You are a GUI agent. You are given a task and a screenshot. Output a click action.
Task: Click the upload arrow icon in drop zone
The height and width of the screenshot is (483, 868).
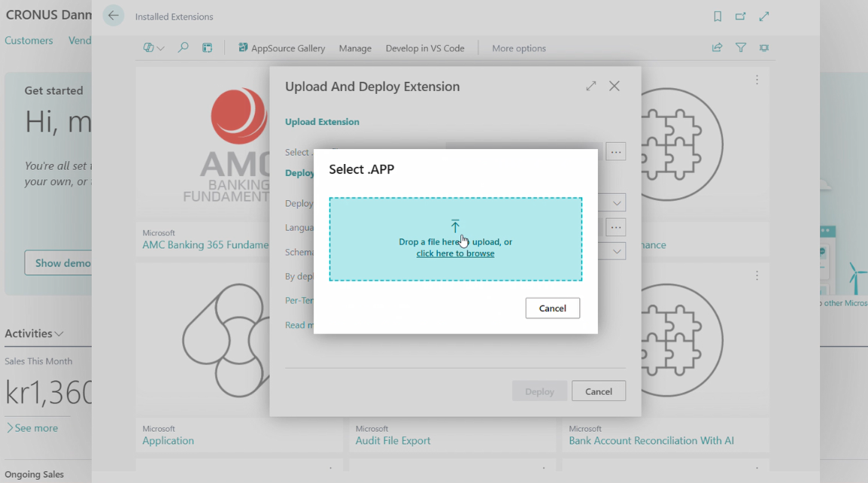click(455, 226)
